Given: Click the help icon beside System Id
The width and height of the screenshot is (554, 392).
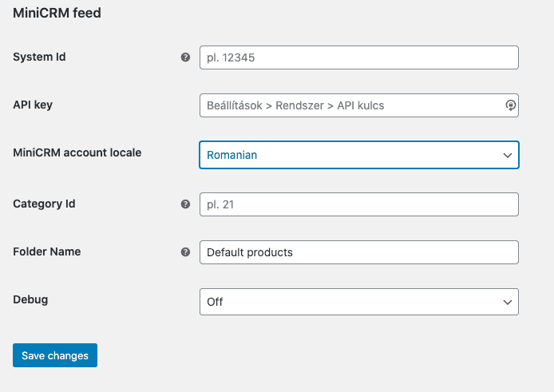Looking at the screenshot, I should 185,57.
